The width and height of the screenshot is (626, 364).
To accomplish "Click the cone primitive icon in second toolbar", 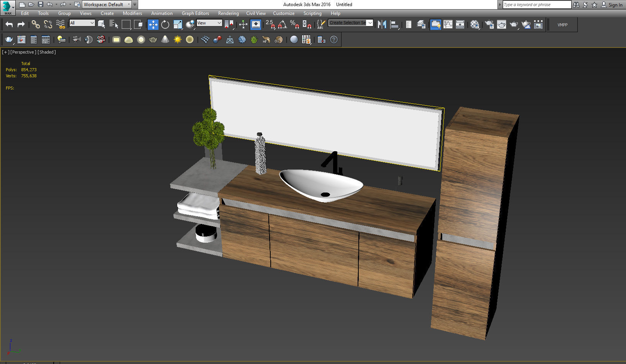I will pyautogui.click(x=165, y=39).
